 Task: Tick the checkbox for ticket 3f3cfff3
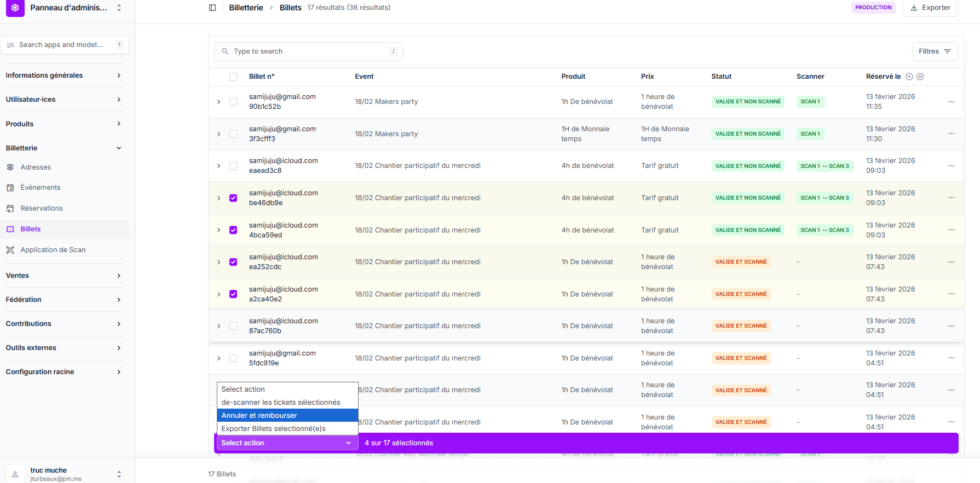tap(233, 134)
